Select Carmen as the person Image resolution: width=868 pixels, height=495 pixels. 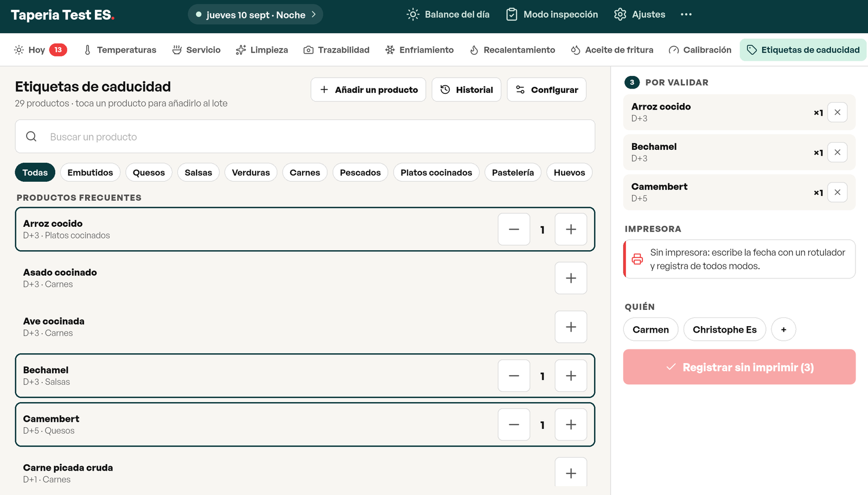[650, 329]
